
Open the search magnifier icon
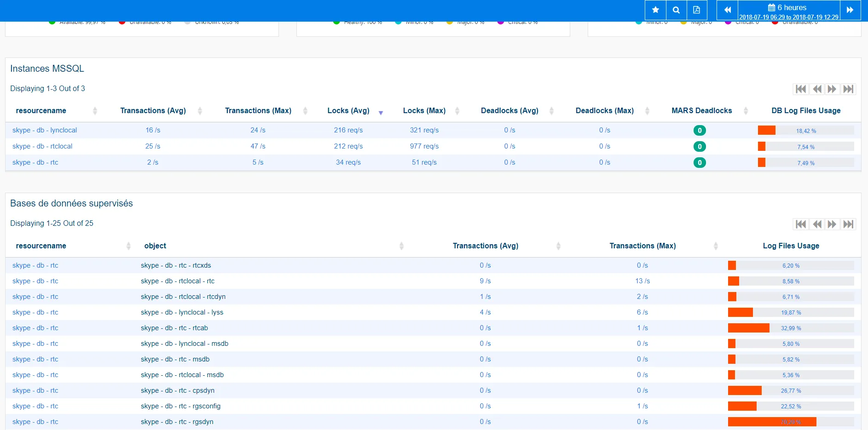(676, 10)
